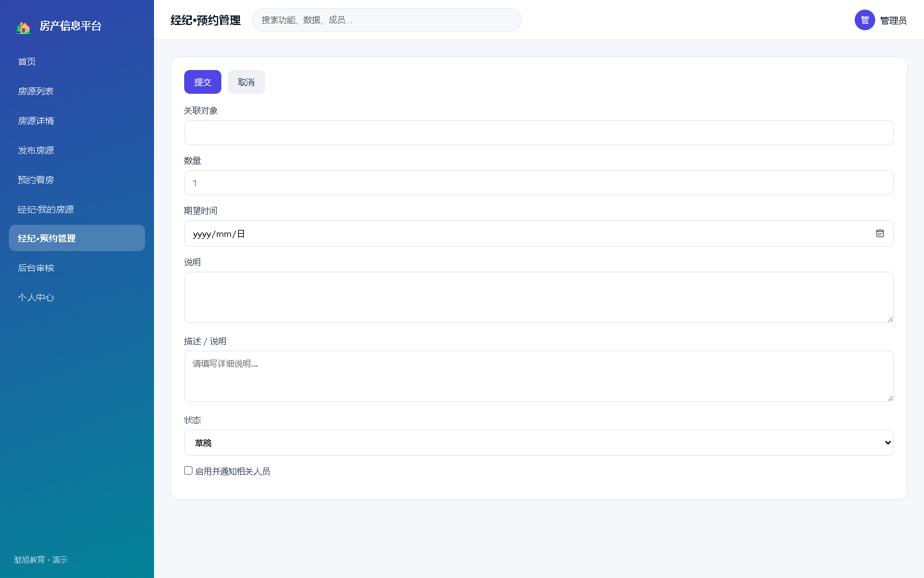
Task: Focus the top search box
Action: 387,20
